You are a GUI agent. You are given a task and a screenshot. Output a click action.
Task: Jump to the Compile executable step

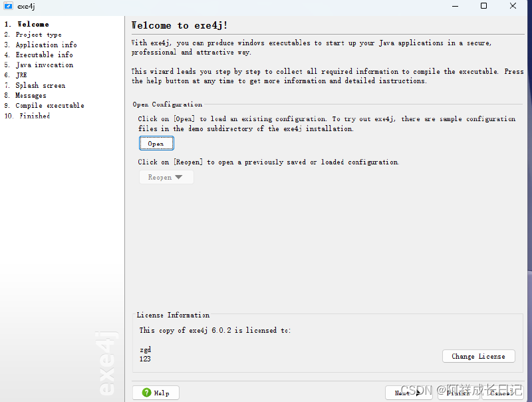(x=45, y=106)
